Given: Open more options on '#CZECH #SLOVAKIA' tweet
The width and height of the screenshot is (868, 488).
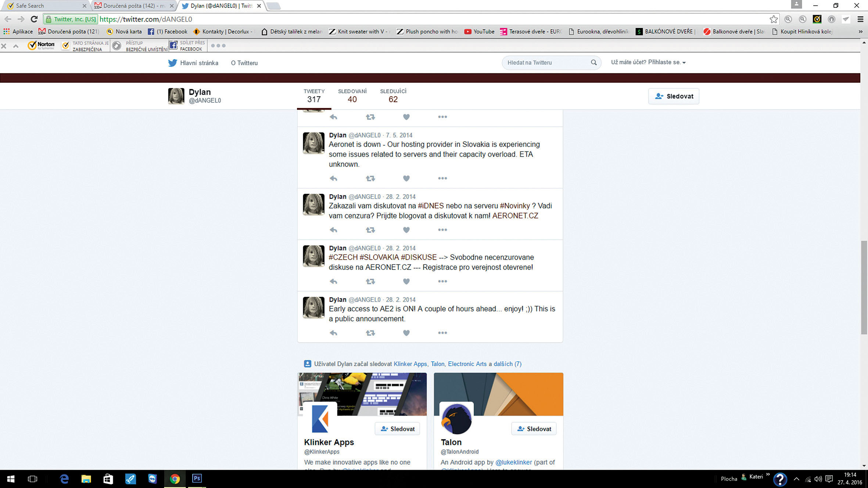Looking at the screenshot, I should [x=442, y=281].
